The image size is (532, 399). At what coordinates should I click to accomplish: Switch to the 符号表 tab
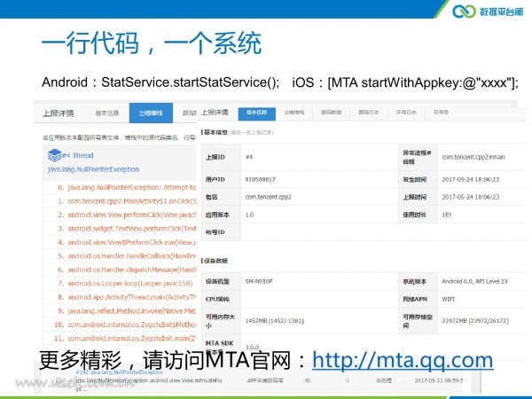pos(441,113)
